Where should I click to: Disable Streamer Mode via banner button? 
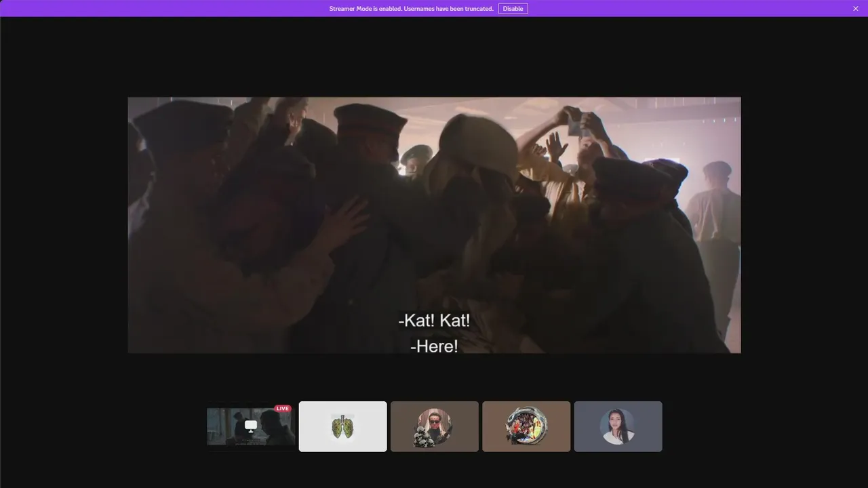[x=513, y=9]
